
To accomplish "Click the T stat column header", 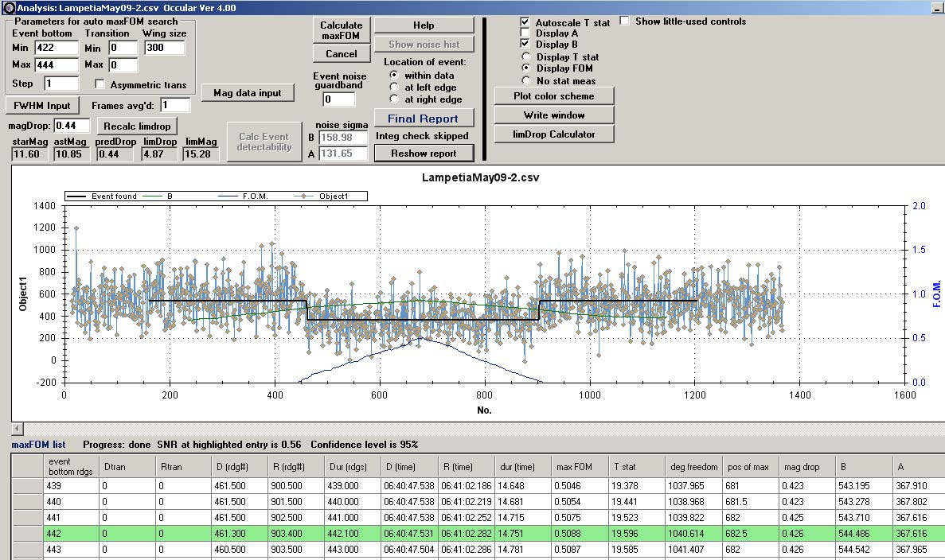I will click(637, 467).
